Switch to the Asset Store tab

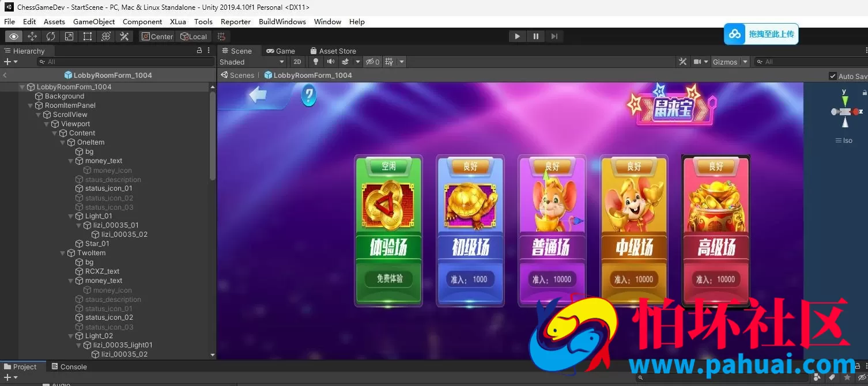tap(333, 51)
